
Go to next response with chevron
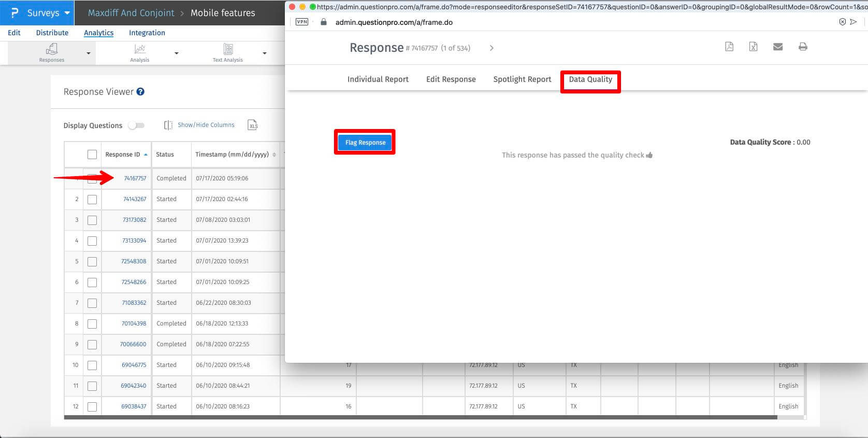[x=491, y=48]
